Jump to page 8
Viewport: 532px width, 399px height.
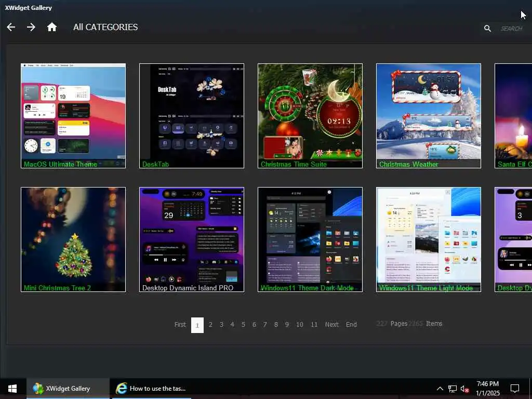276,325
